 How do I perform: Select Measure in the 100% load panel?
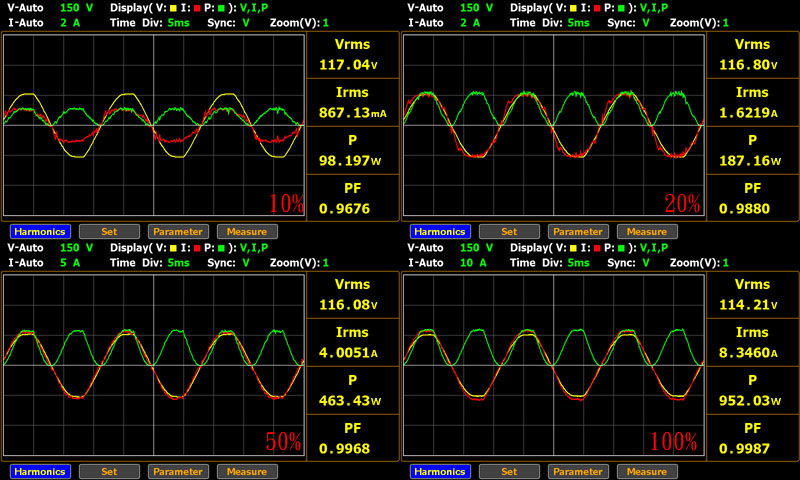click(x=647, y=471)
